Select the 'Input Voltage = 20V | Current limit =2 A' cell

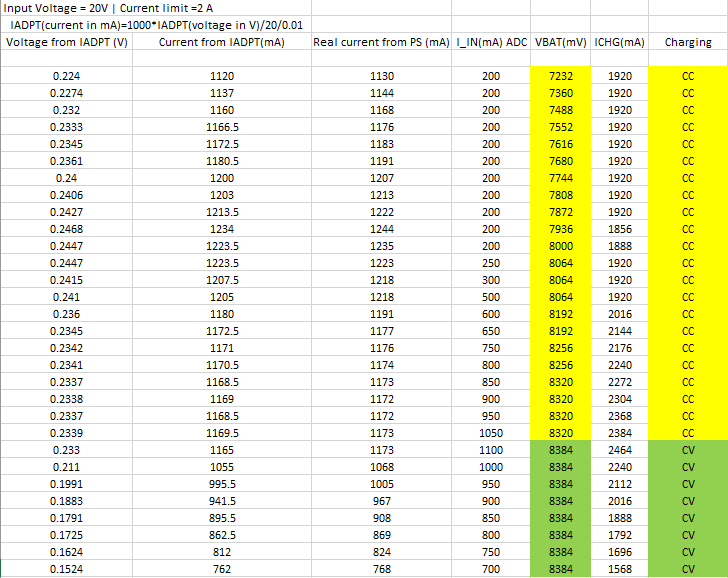tap(156, 8)
